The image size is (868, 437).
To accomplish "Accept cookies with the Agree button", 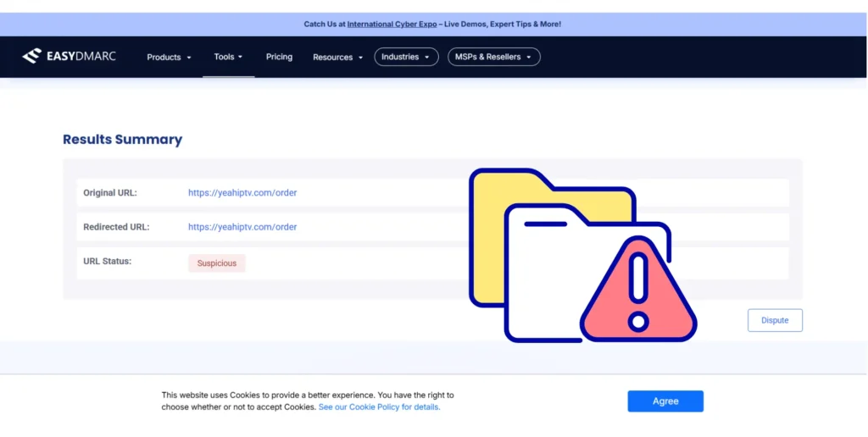I will point(665,401).
